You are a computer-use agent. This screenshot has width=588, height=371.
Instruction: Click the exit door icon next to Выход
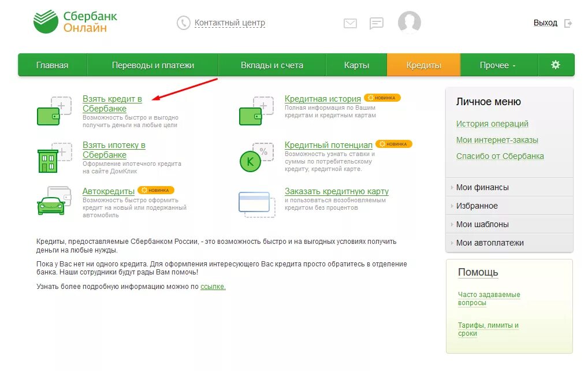568,23
